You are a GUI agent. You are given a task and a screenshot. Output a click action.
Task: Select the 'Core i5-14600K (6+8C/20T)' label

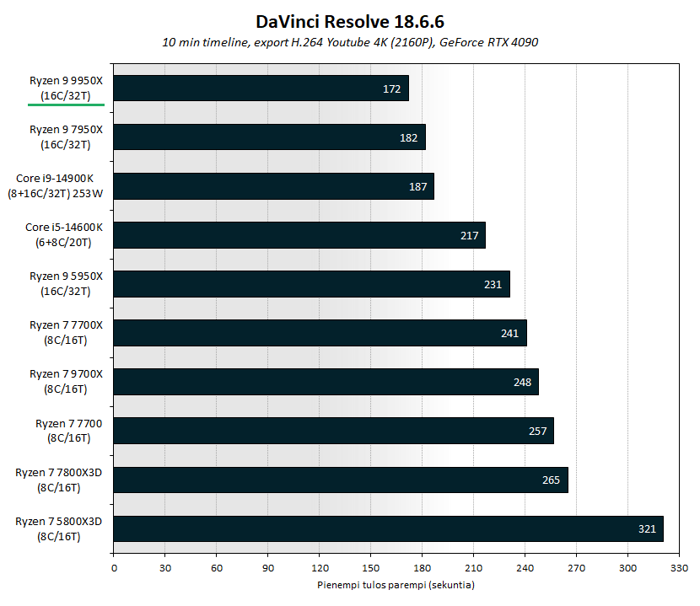click(64, 234)
